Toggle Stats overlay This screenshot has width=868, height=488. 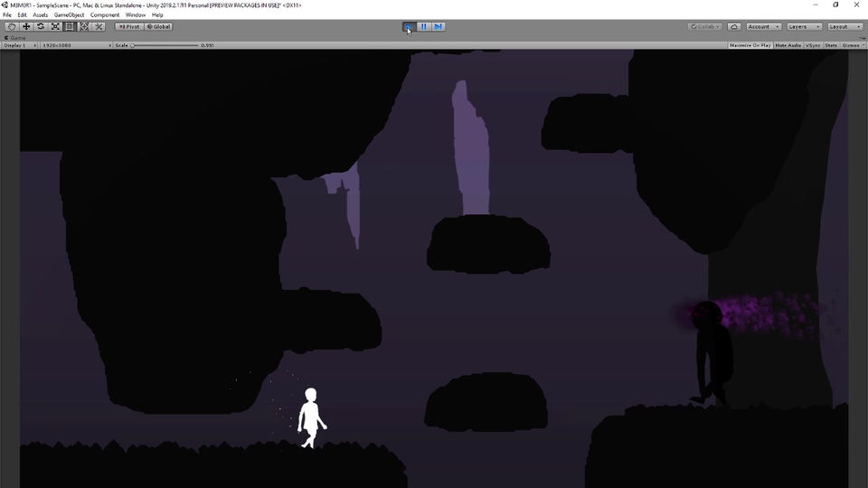coord(831,45)
